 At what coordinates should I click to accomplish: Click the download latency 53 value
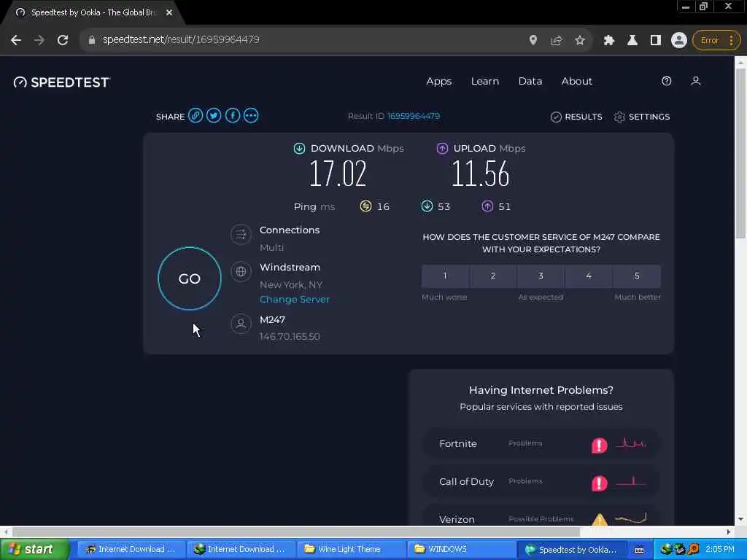pos(444,206)
